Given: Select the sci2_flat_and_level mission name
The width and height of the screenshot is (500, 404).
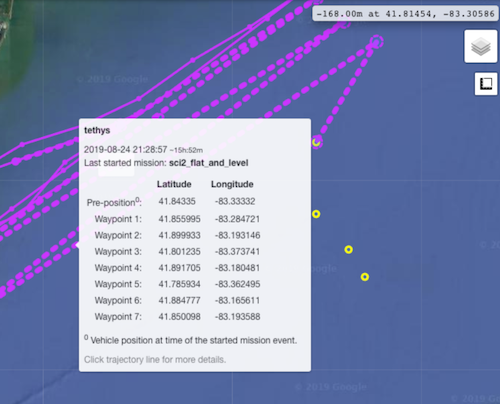Looking at the screenshot, I should [208, 163].
